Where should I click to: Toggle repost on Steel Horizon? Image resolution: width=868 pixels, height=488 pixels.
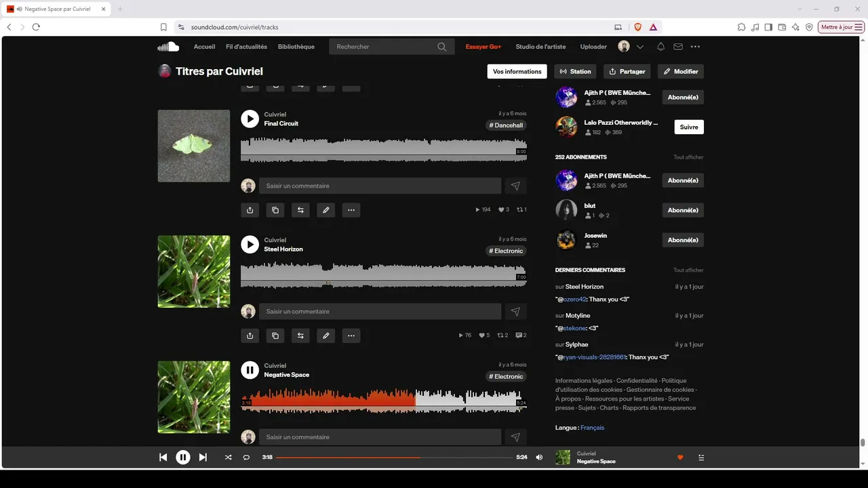click(300, 335)
